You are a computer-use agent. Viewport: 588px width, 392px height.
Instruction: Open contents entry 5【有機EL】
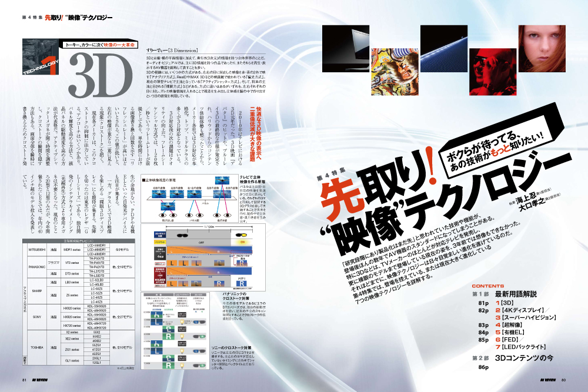tap(512, 332)
